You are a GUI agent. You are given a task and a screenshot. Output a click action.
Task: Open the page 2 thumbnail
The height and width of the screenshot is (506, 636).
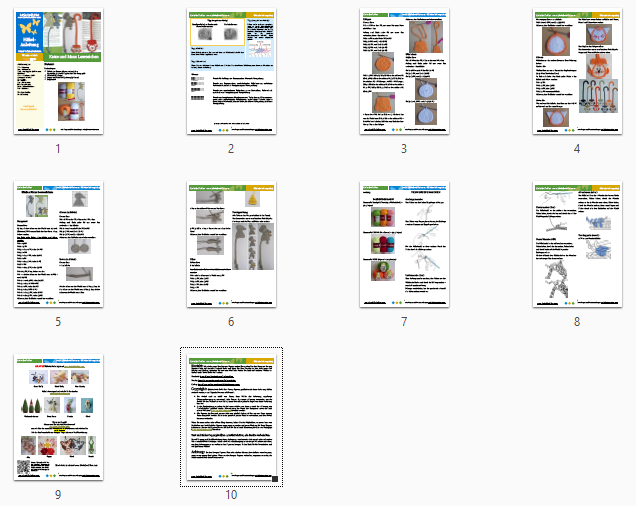(231, 73)
